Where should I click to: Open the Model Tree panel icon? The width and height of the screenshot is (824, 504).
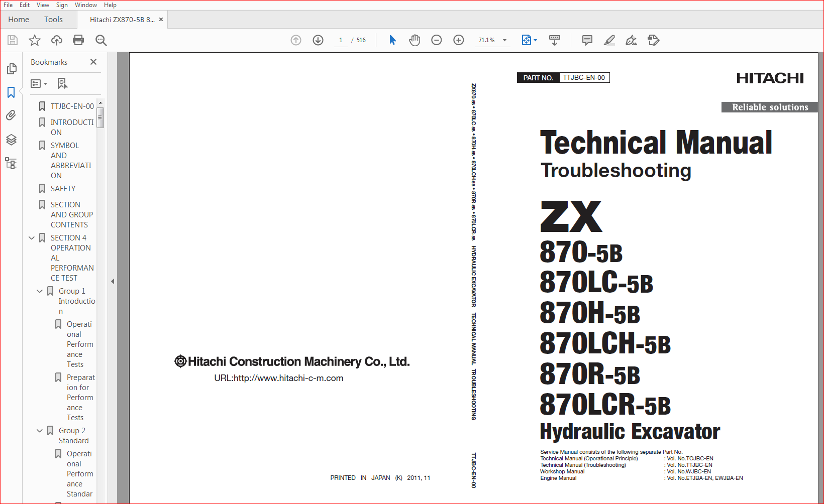[x=11, y=163]
